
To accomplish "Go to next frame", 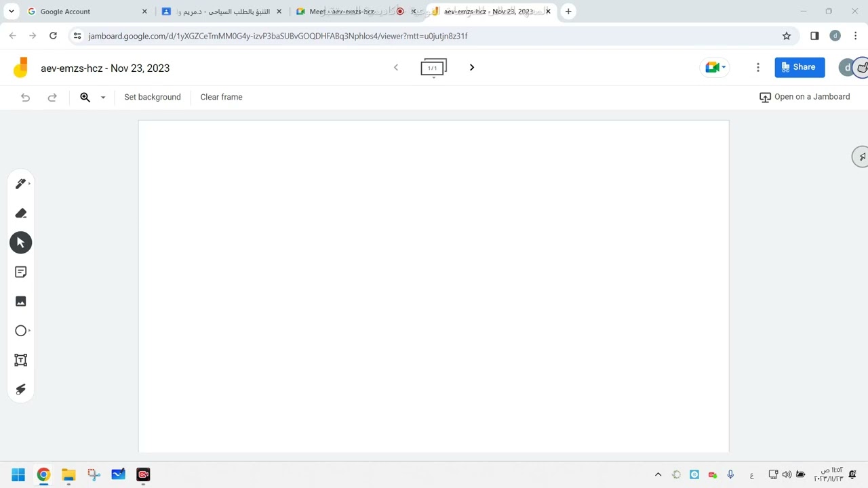I will click(x=472, y=67).
